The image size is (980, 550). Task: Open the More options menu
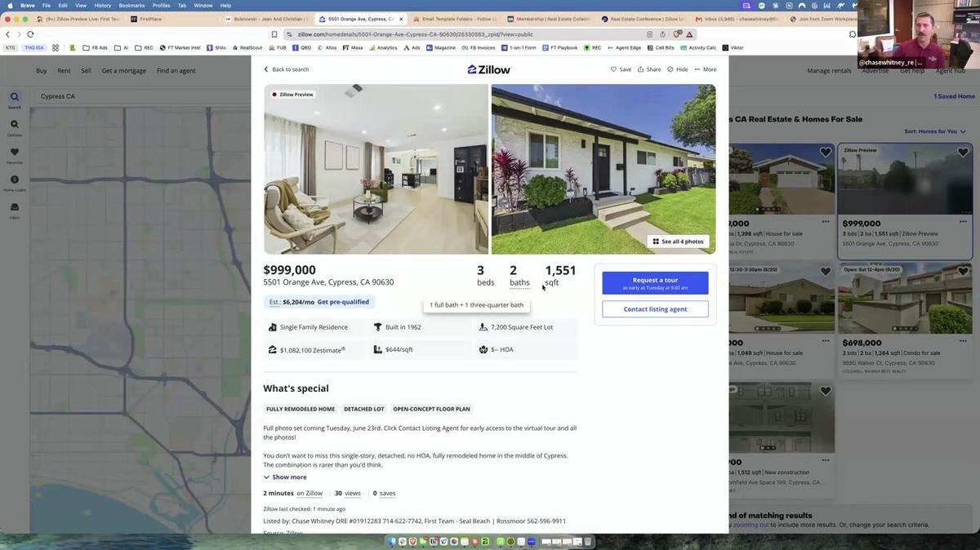[x=705, y=69]
